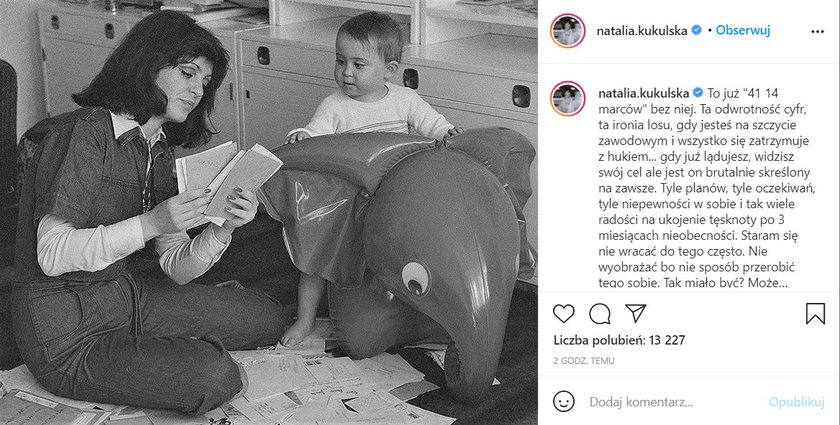Share post with paper plane icon
The height and width of the screenshot is (425, 840).
[635, 313]
